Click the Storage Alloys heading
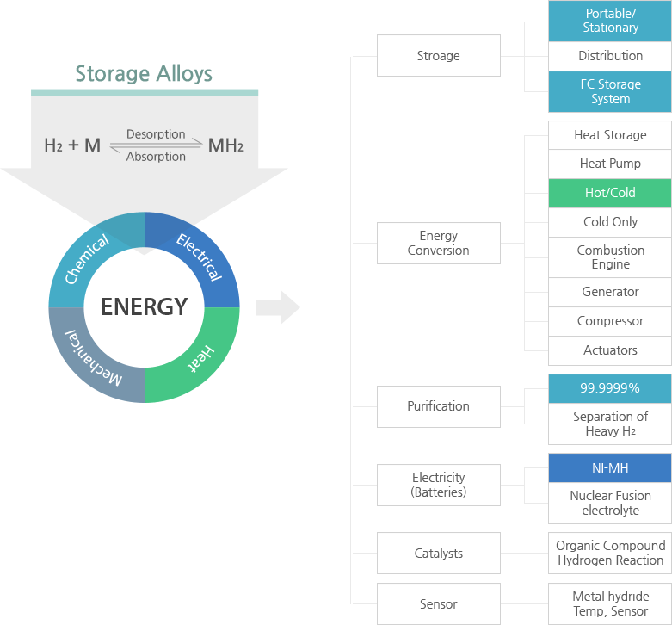672x625 pixels. pos(144,74)
